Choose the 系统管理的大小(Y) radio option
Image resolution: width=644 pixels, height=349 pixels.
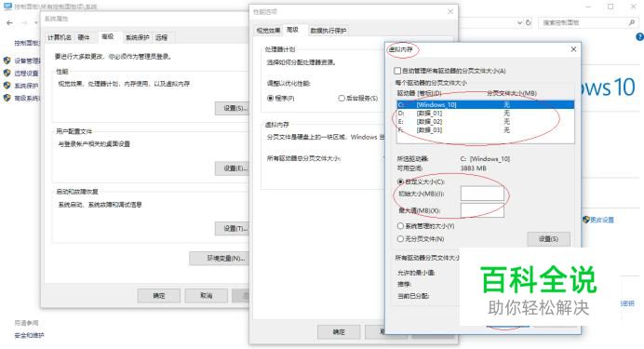click(400, 226)
